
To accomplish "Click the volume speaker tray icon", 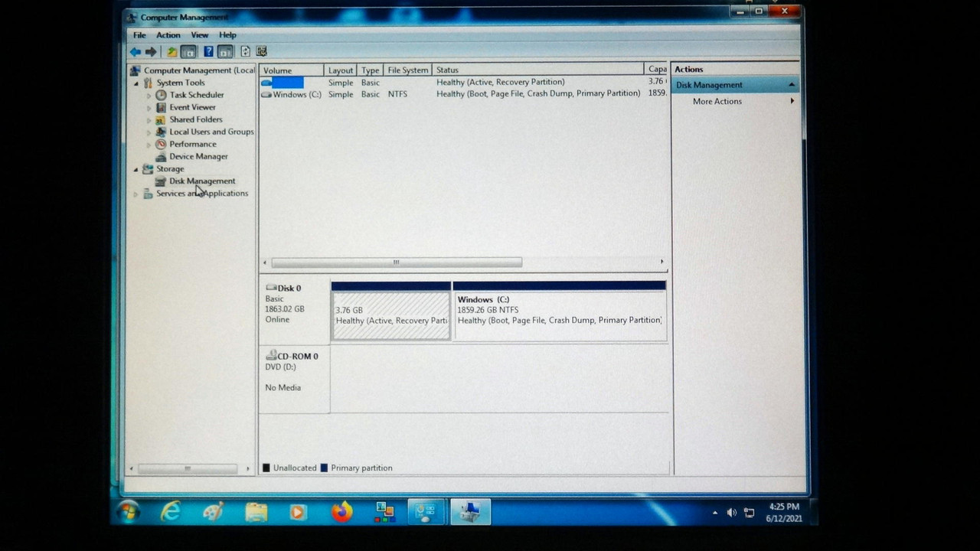I will pyautogui.click(x=731, y=513).
